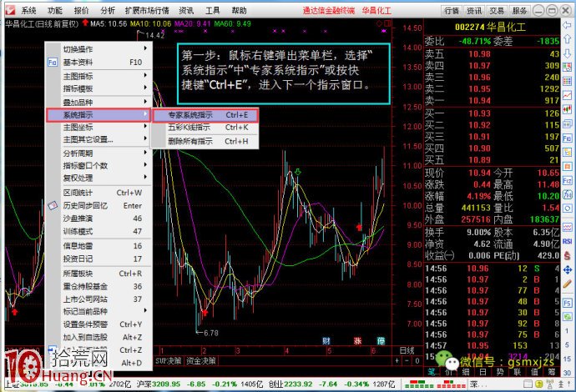
Task: Select 加入到自选股 in the context menu
Action: (x=99, y=337)
